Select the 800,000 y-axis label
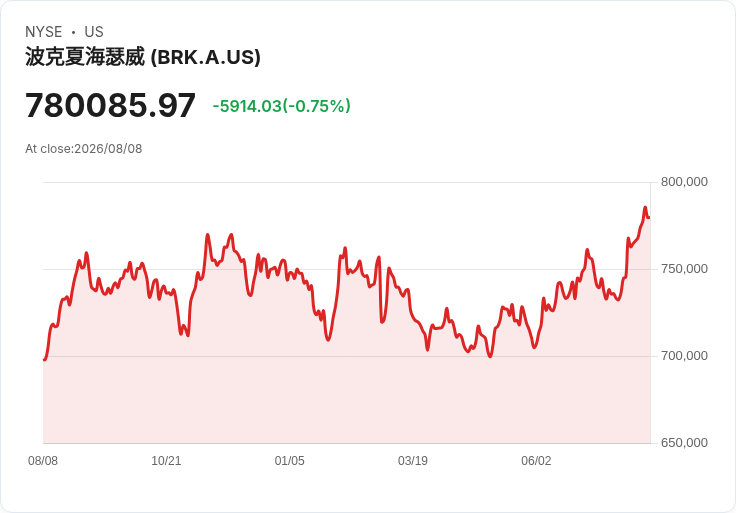Screen dimensions: 736x513 click(684, 182)
